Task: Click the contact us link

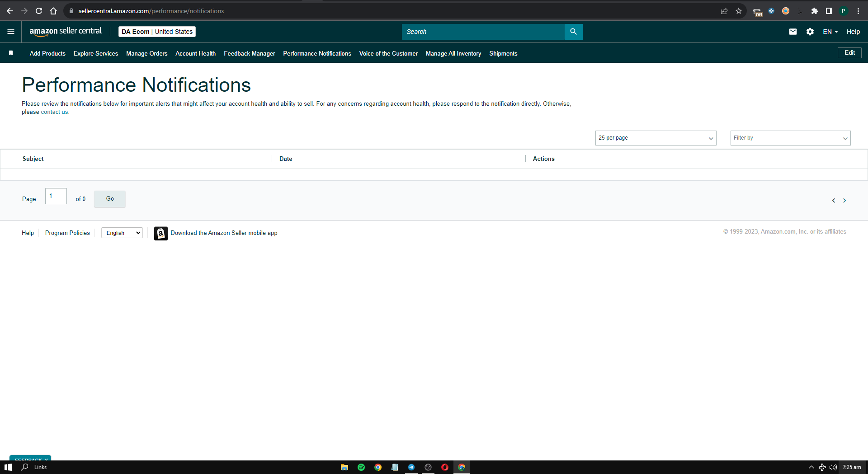Action: (x=54, y=112)
